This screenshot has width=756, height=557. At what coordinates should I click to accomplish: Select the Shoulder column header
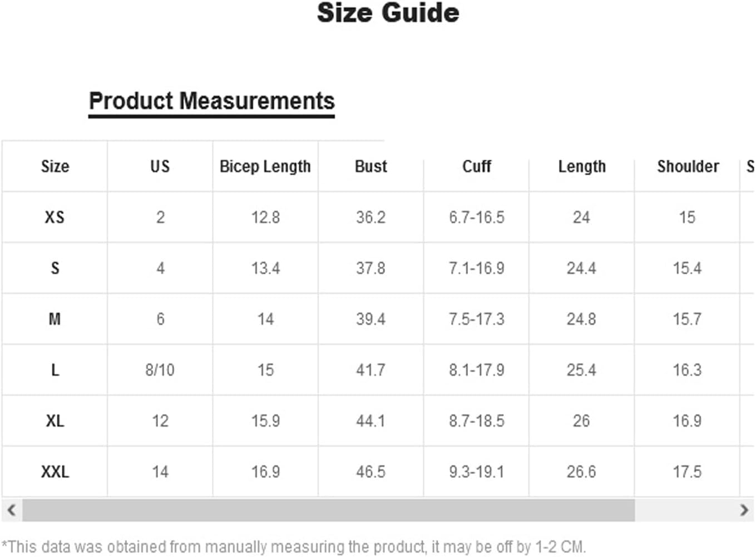(688, 166)
